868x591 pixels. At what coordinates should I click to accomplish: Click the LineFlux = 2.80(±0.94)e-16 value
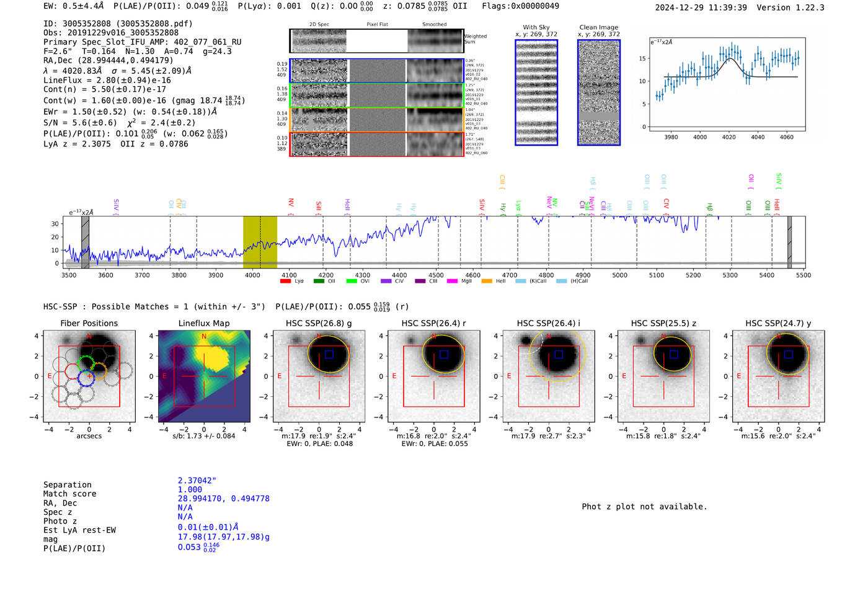coord(107,81)
